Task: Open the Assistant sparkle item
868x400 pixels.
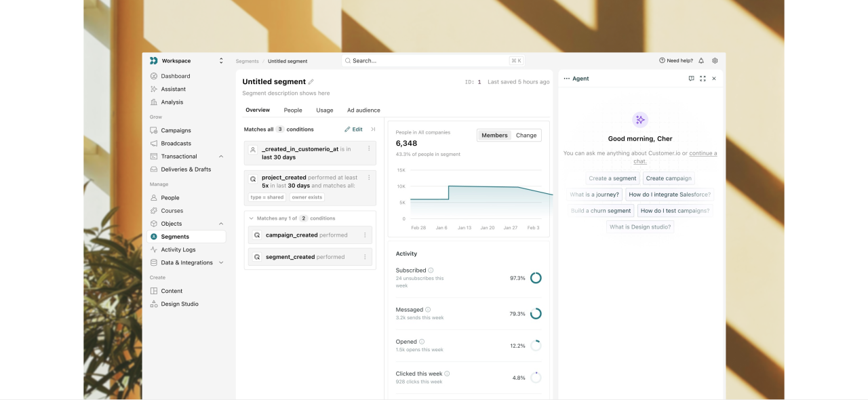Action: coord(173,89)
